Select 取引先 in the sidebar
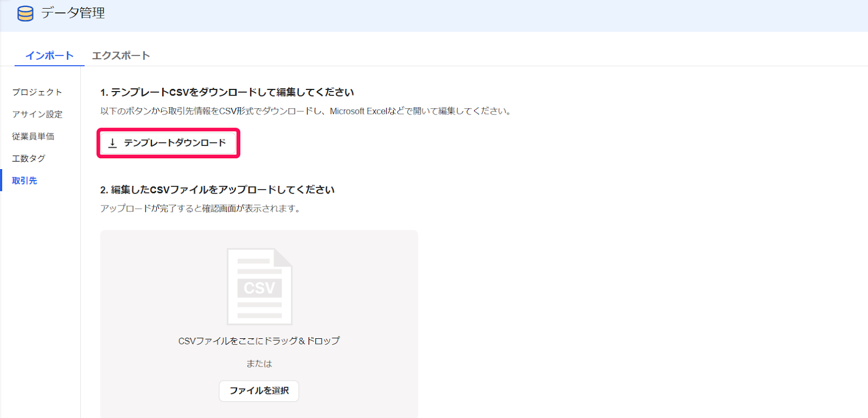 pos(24,181)
